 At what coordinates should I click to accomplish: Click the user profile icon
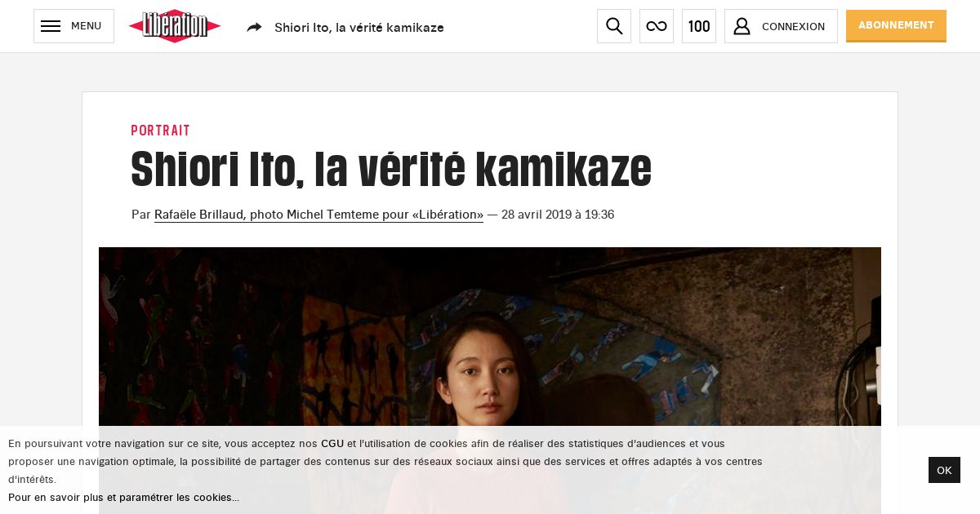pos(742,26)
